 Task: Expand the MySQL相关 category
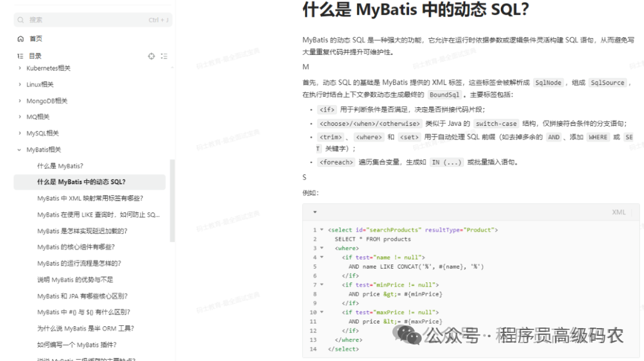click(19, 133)
